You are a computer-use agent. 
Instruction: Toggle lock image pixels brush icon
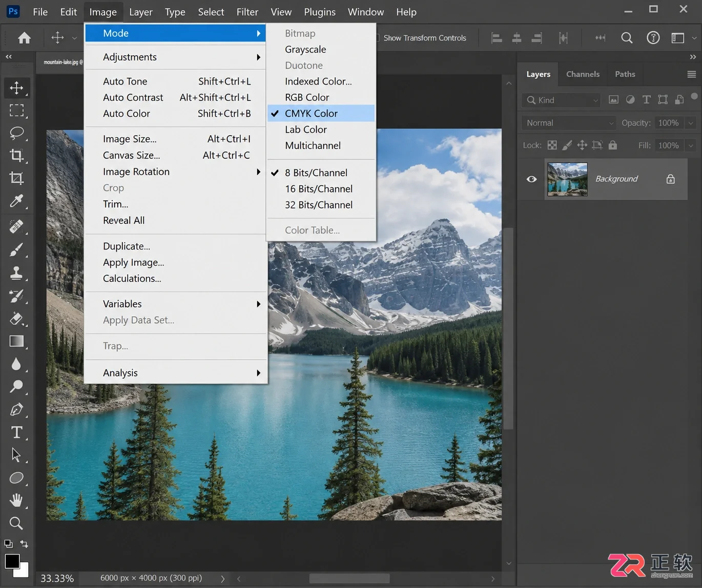pyautogui.click(x=567, y=145)
